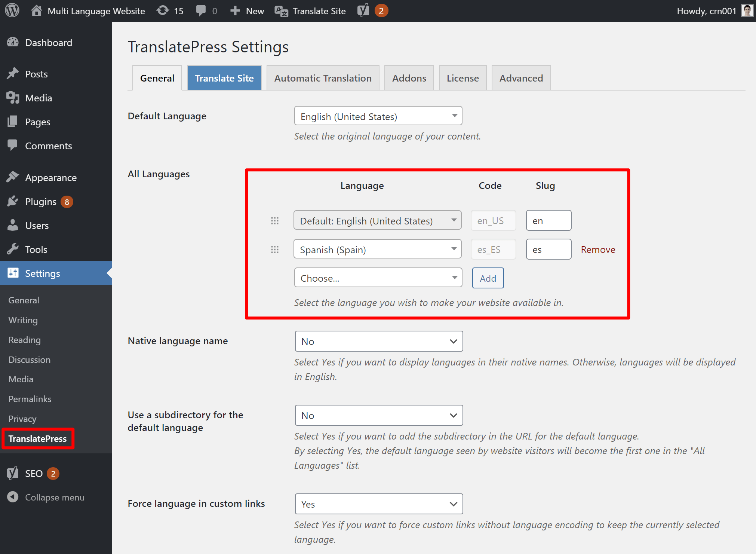Click the Collapse menu arrow icon
The height and width of the screenshot is (554, 756).
coord(13,497)
